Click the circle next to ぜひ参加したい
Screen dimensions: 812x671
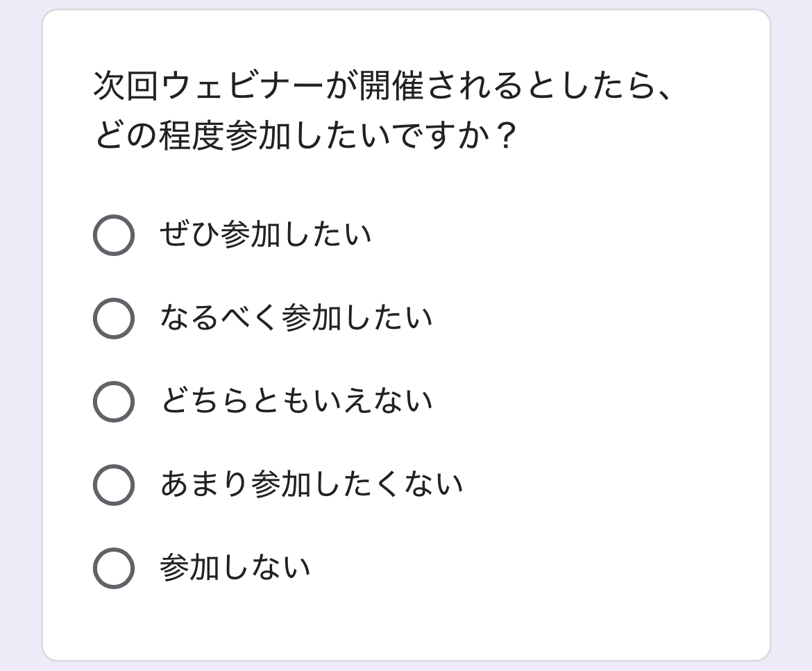[x=113, y=236]
